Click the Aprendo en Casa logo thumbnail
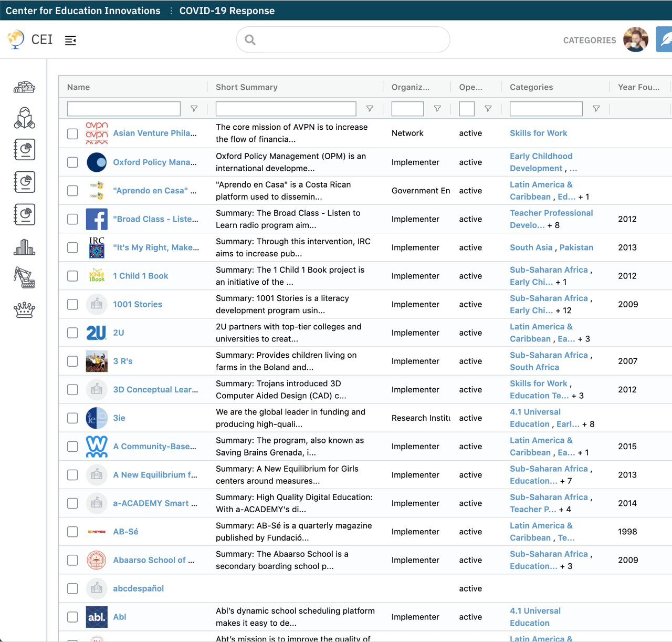672x642 pixels. (97, 191)
